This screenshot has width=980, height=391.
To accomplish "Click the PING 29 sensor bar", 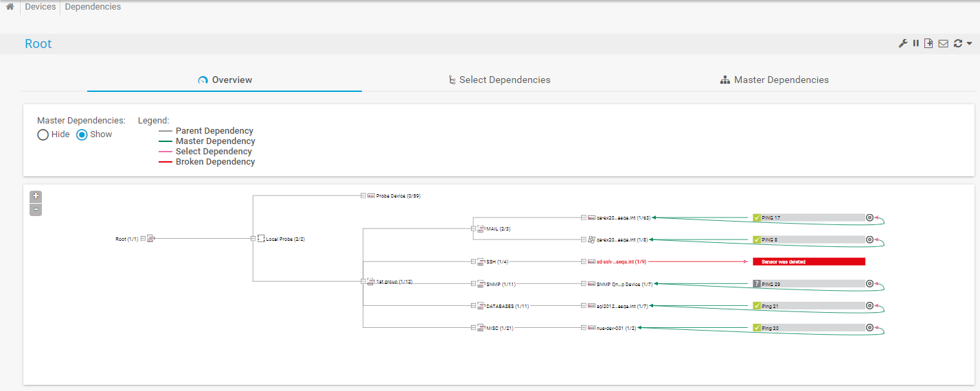I will [808, 283].
